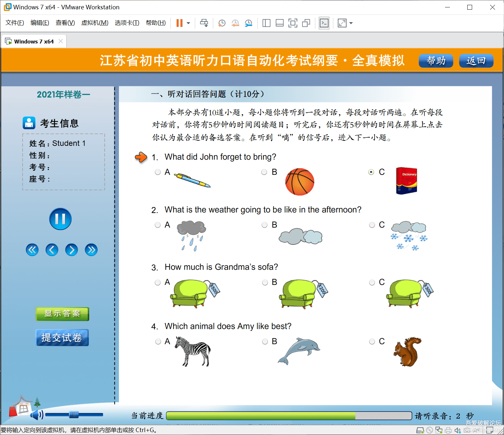Open the 文件(F) menu
Screen dimensions: 504x435
tap(14, 23)
